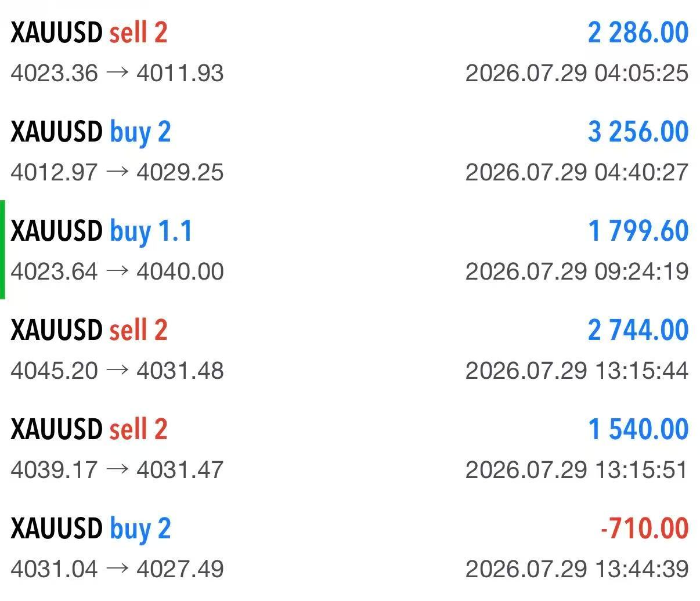
Task: Select the XAUUSD buy 2 trade with 3 256.00 profit
Action: click(350, 151)
